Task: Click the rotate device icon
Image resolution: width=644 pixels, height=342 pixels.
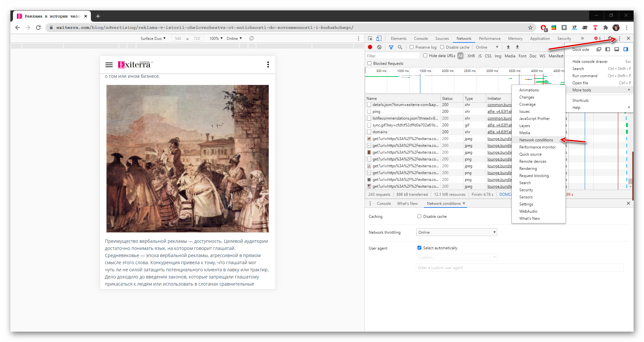Action: [252, 38]
